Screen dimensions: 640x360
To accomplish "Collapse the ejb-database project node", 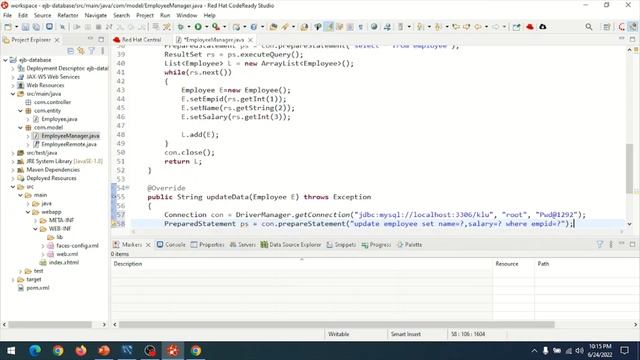I will pos(6,60).
